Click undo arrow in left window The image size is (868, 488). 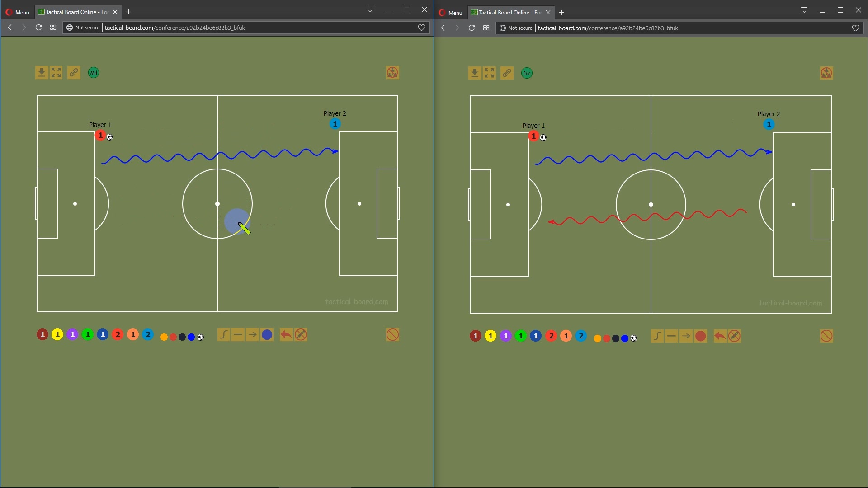coord(286,335)
